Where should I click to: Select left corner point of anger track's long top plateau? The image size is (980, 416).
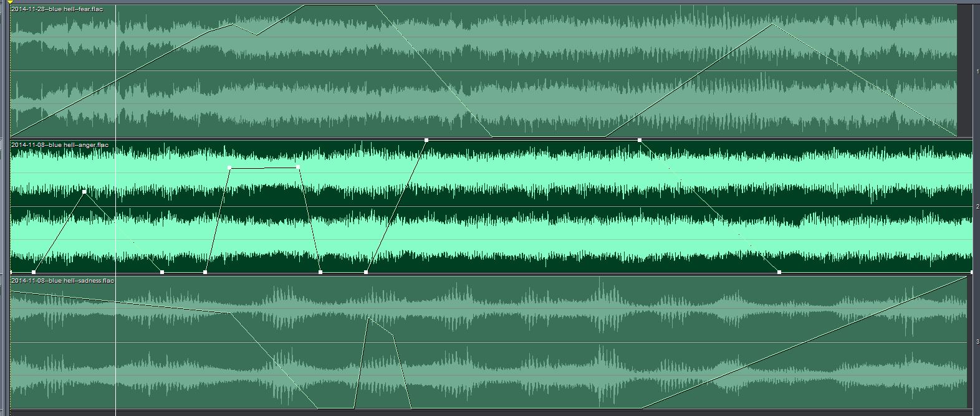[x=426, y=141]
